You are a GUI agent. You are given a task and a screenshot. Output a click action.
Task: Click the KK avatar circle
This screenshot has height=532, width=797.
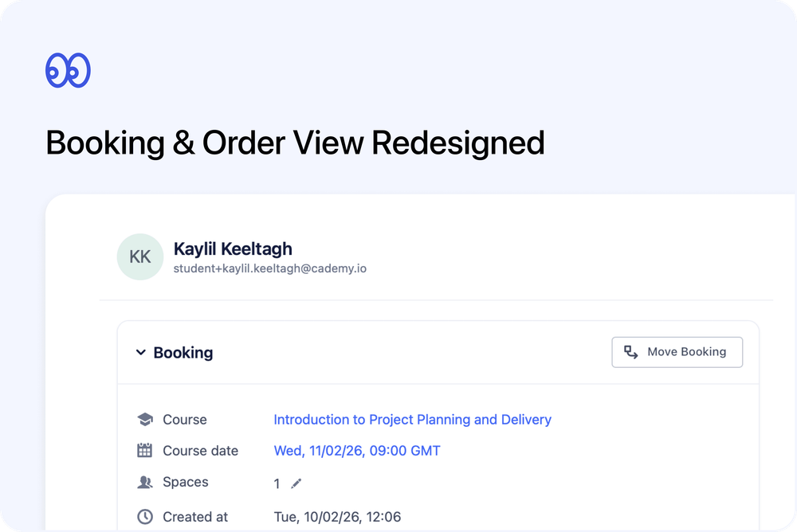139,256
